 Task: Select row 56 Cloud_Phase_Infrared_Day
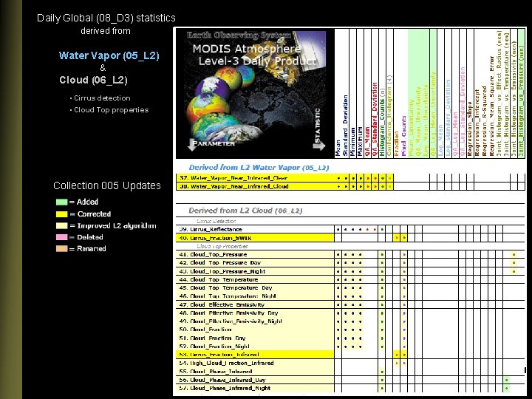coord(350,380)
